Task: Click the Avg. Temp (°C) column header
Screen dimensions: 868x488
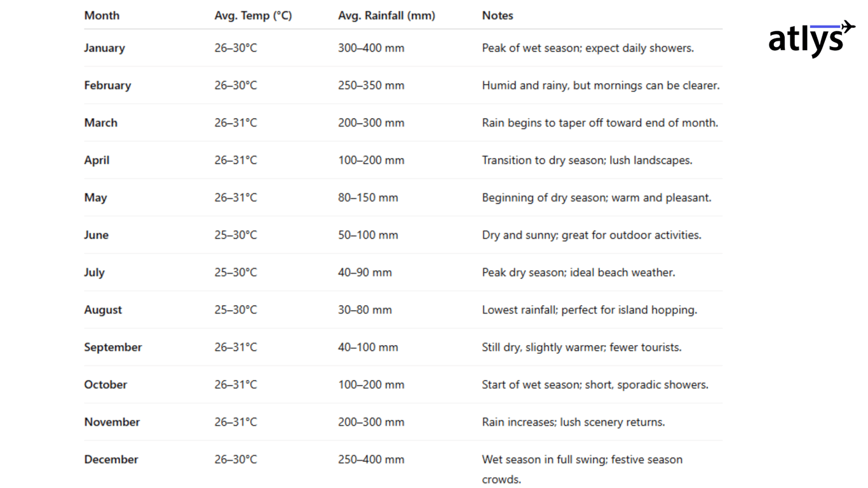Action: [253, 15]
